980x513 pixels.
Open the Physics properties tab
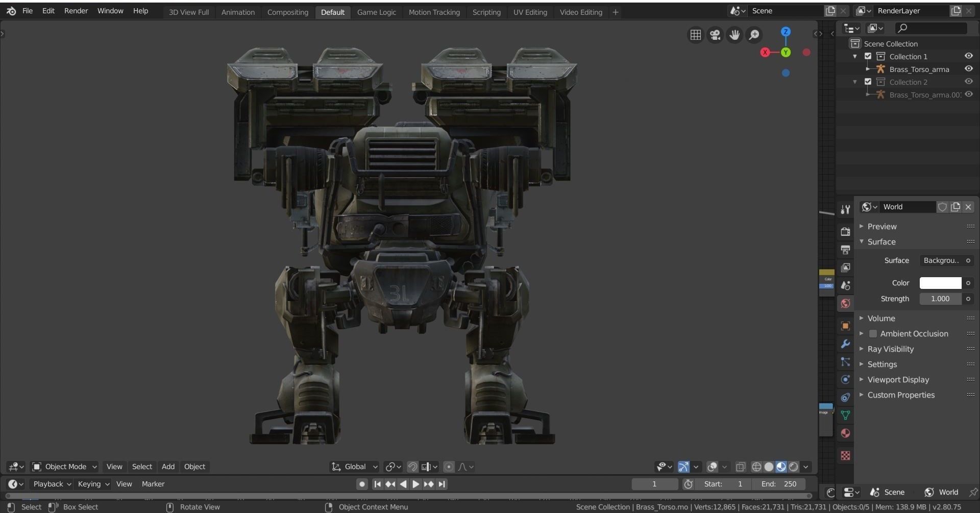pyautogui.click(x=845, y=379)
